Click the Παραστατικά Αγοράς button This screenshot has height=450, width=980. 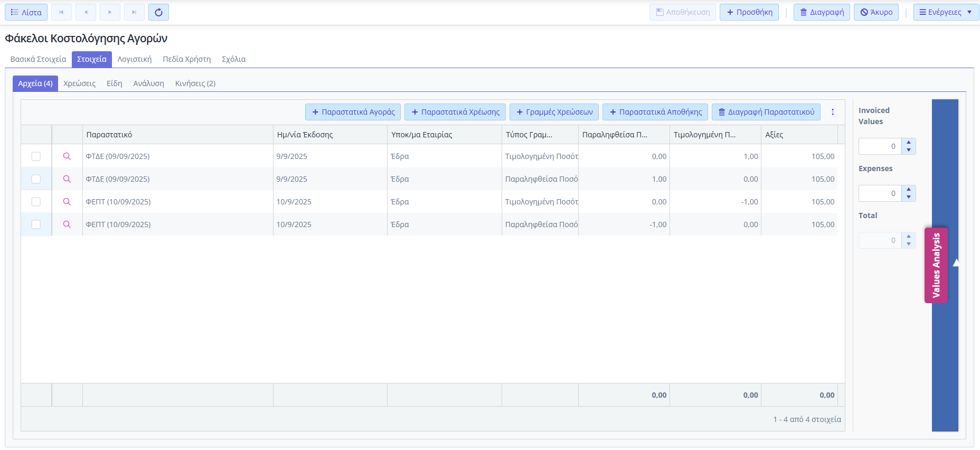click(353, 112)
